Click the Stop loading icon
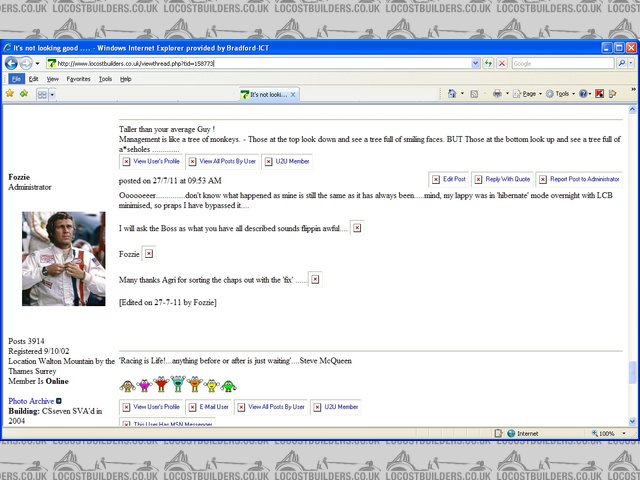This screenshot has height=480, width=640. pyautogui.click(x=501, y=63)
